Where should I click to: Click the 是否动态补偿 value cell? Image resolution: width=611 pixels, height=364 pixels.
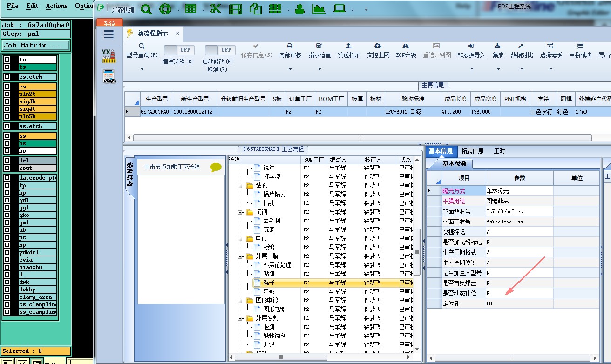point(520,293)
